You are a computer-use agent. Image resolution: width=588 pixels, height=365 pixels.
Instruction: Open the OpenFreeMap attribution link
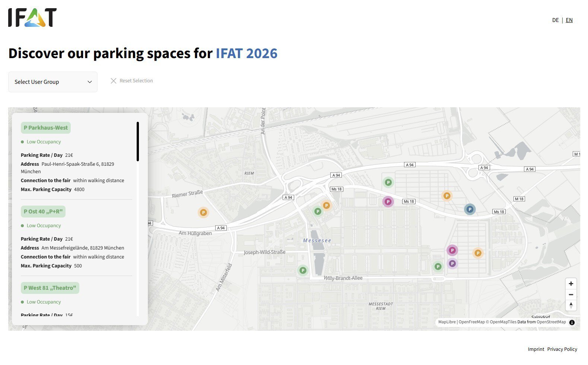[x=471, y=322]
